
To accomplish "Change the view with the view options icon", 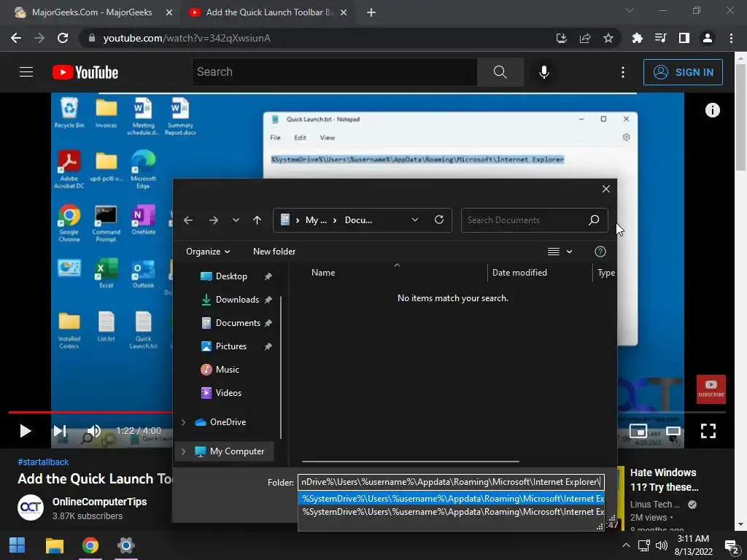I will pyautogui.click(x=553, y=252).
